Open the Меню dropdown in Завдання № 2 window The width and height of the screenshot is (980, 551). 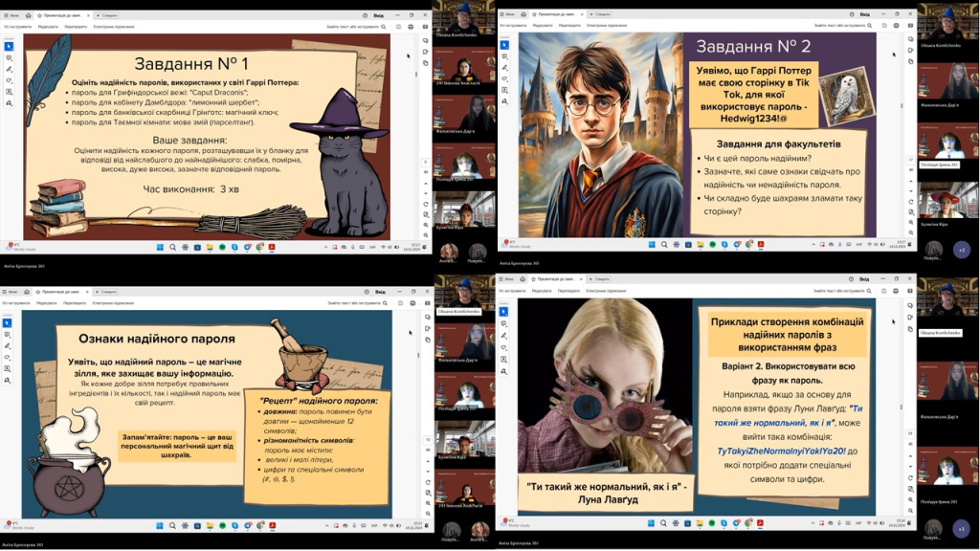coord(507,13)
